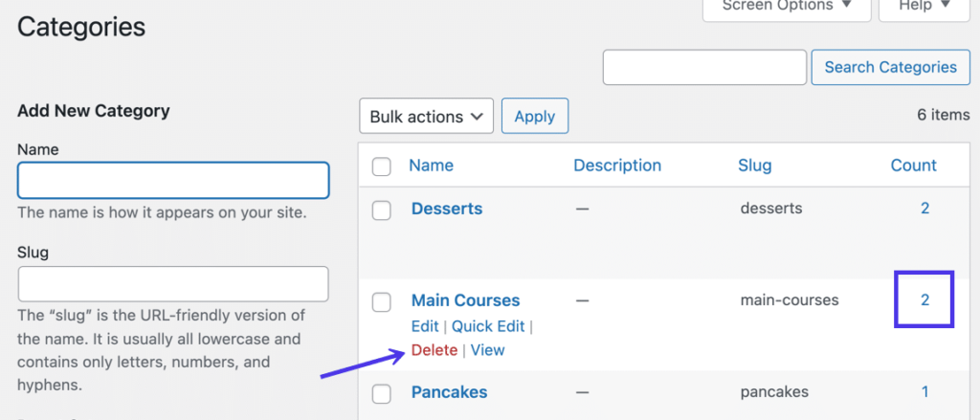Open the Pancakes category link
Viewport: 980px width, 420px height.
(449, 392)
